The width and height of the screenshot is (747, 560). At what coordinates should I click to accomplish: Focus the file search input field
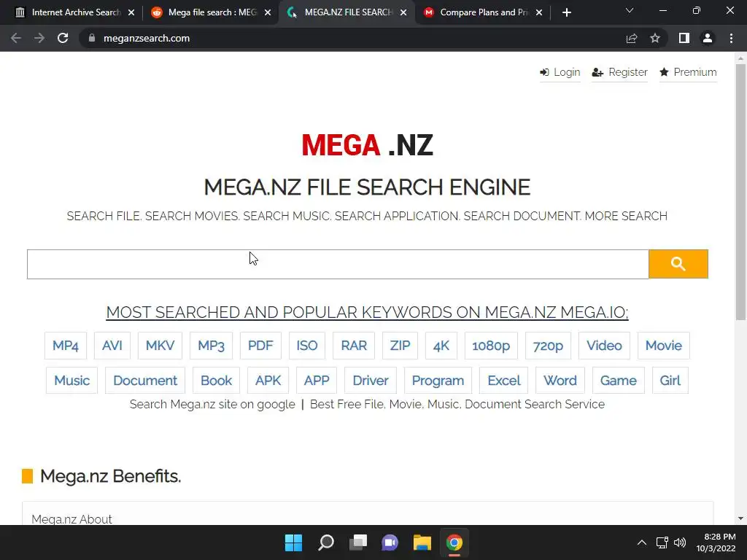(338, 264)
